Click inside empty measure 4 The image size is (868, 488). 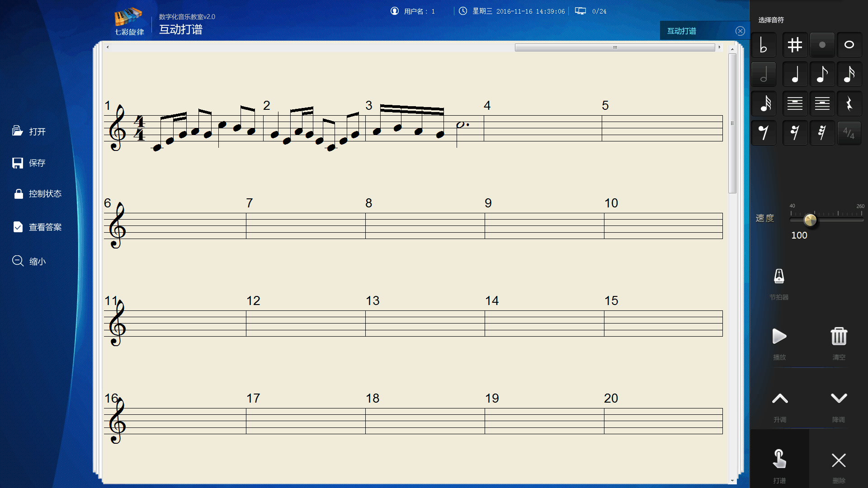pyautogui.click(x=542, y=128)
